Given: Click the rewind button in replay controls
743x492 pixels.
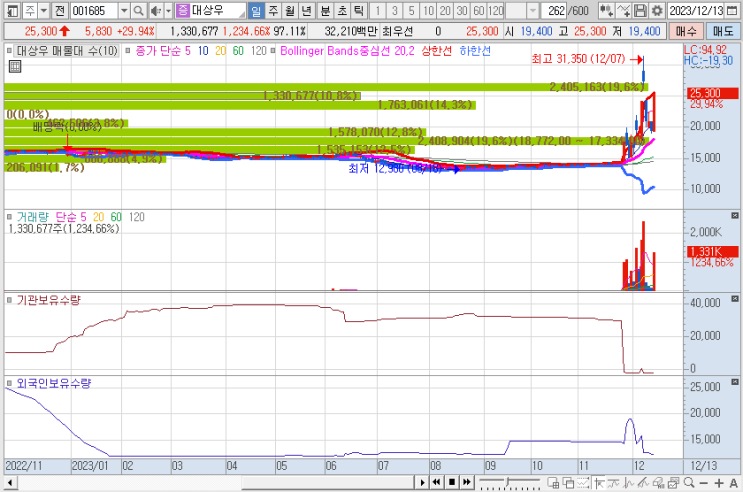Looking at the screenshot, I should pos(436,483).
